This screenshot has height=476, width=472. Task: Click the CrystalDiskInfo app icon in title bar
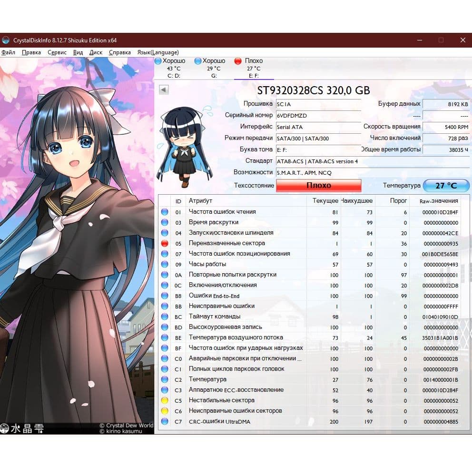point(5,40)
